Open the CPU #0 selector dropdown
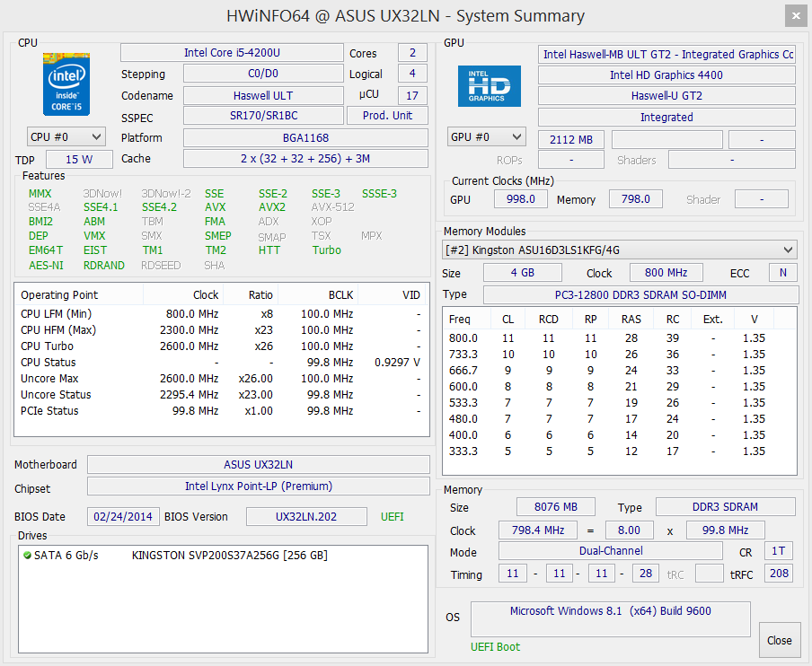 coord(66,137)
